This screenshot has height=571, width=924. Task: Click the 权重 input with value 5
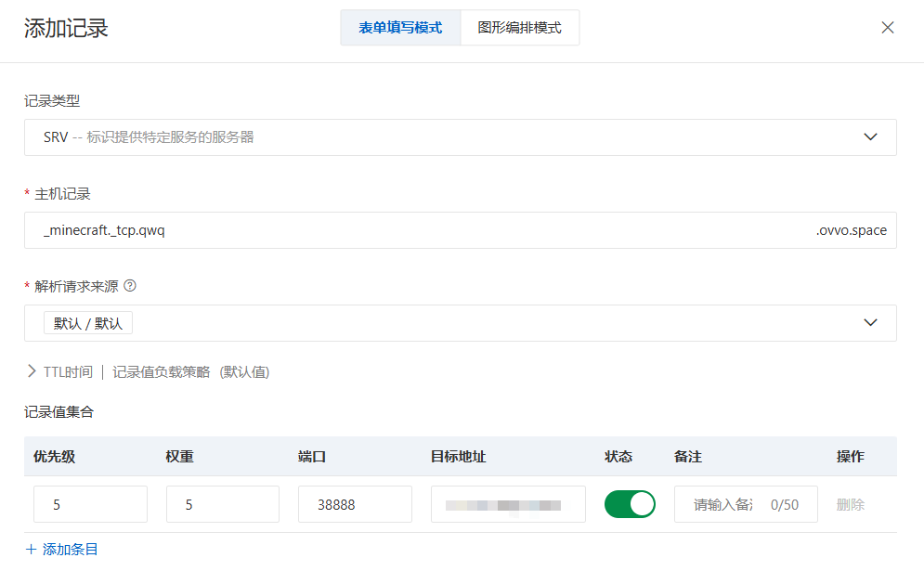[x=223, y=505]
